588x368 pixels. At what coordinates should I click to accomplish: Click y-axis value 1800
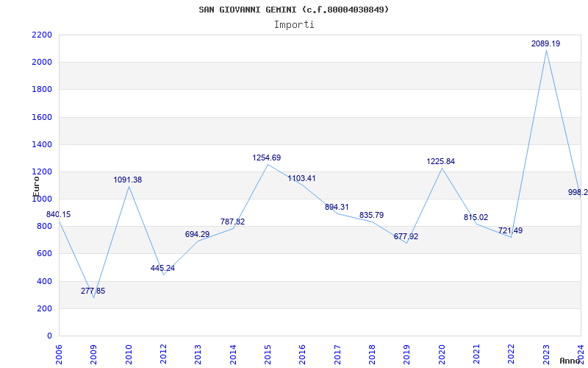[42, 90]
